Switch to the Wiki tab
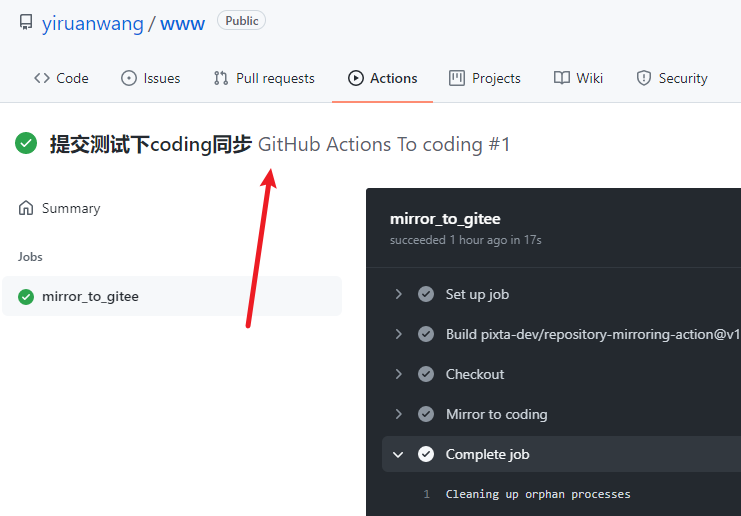 tap(578, 78)
